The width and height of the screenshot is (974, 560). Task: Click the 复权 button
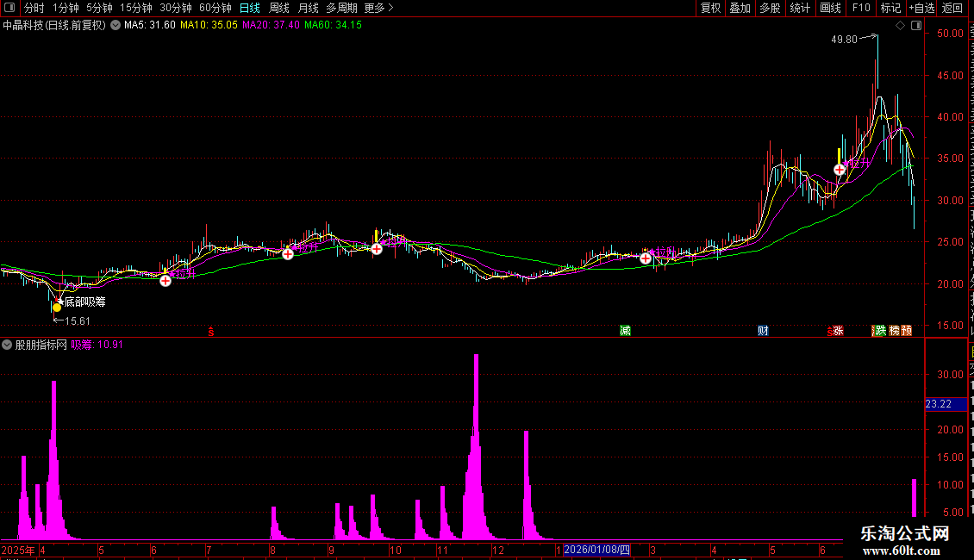(710, 8)
